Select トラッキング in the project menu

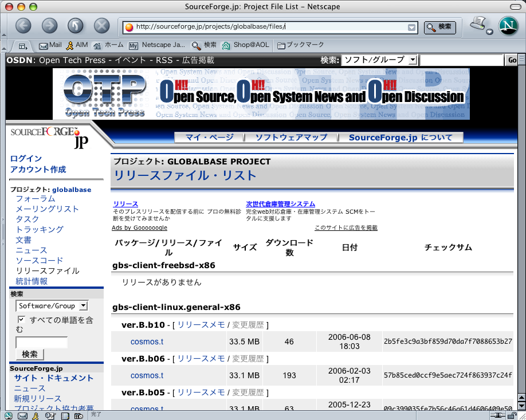40,229
